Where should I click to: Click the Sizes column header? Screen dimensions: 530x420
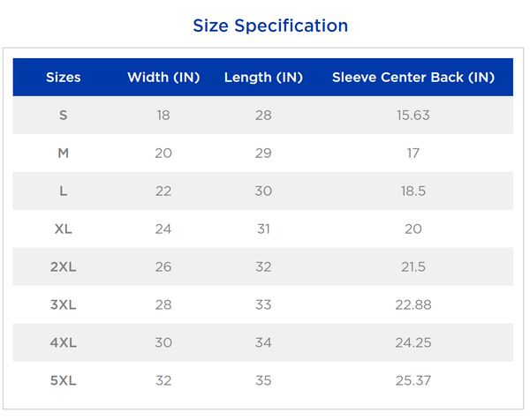point(64,78)
